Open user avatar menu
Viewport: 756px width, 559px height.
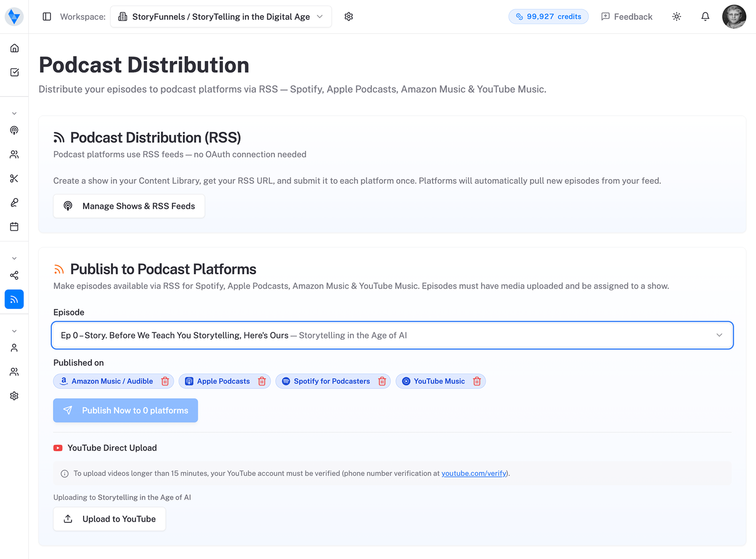(x=734, y=17)
